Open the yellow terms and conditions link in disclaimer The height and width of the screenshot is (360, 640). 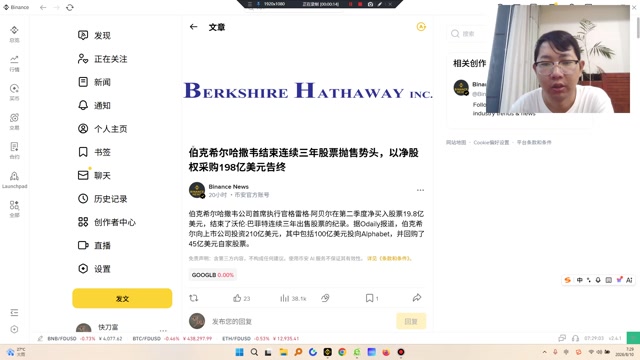click(x=389, y=258)
